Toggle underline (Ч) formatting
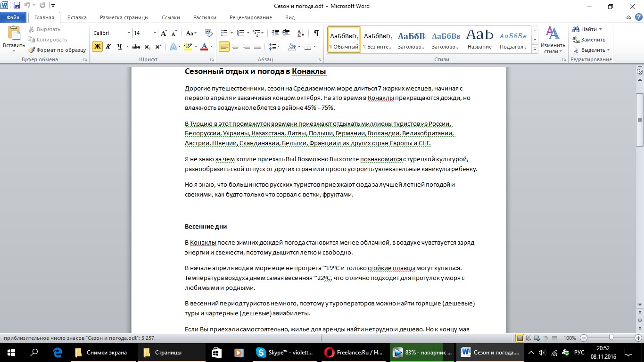 (x=120, y=47)
